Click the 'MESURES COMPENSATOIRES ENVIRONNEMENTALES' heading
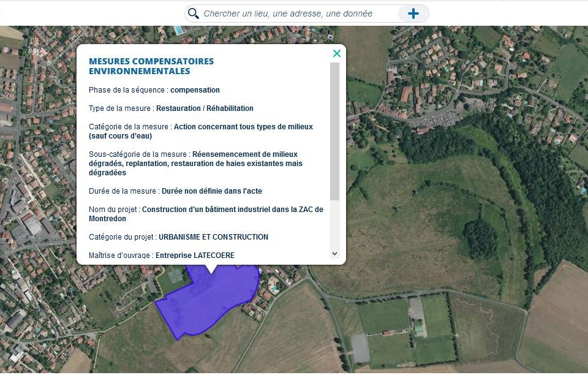 point(151,66)
